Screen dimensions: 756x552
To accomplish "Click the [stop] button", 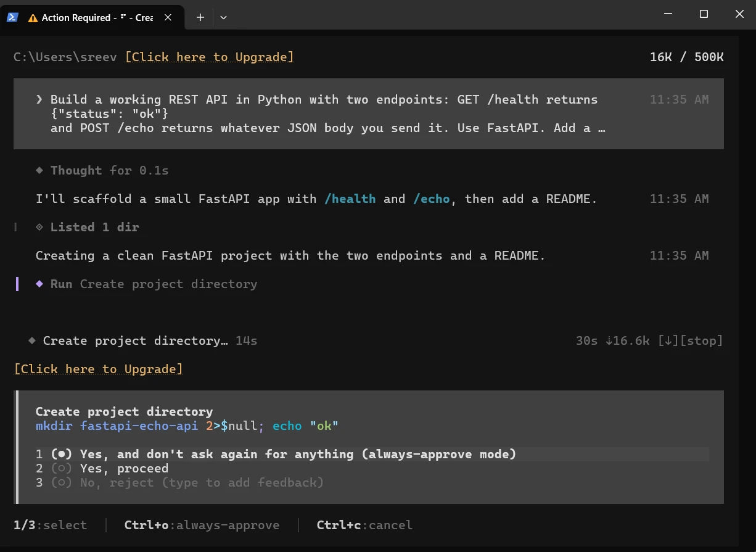I will 701,340.
